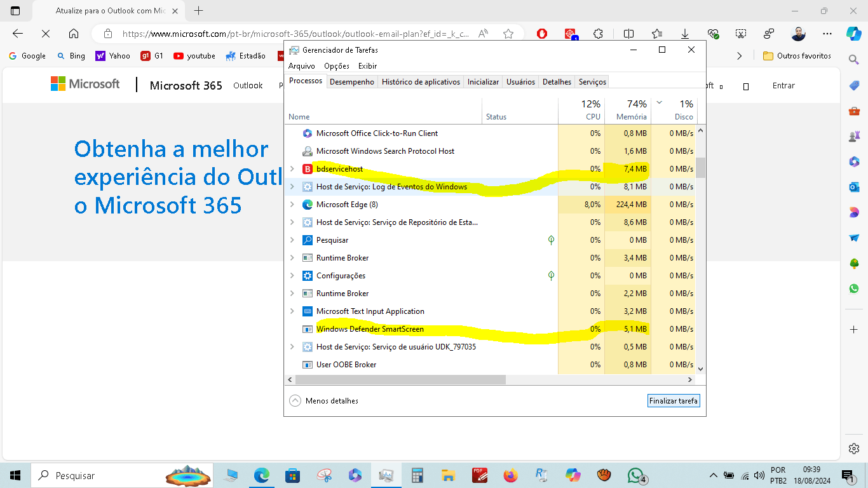Expand Microsoft Edge (8) process group
This screenshot has width=868, height=488.
pyautogui.click(x=292, y=205)
